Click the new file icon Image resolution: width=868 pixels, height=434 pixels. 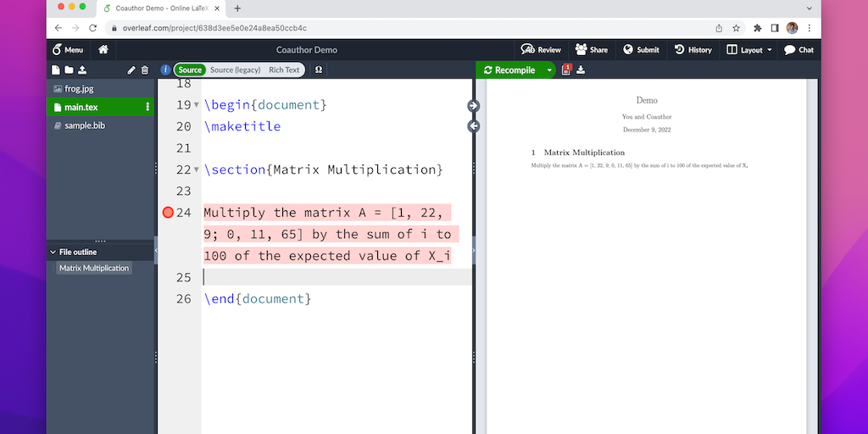56,70
